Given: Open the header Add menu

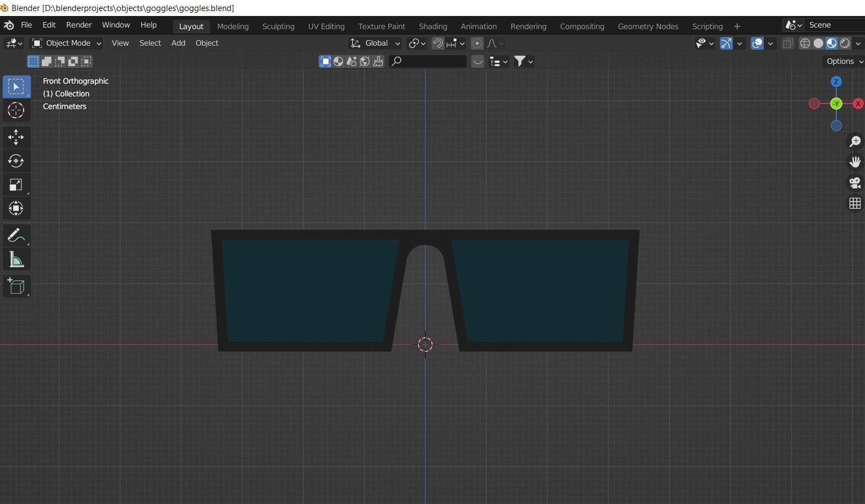Looking at the screenshot, I should pos(178,43).
